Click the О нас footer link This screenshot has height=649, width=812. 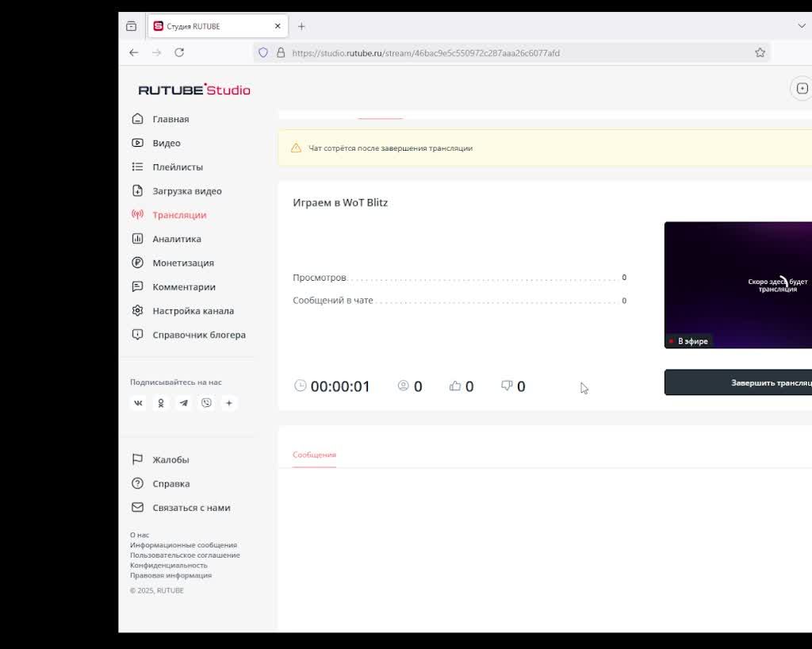coord(140,535)
